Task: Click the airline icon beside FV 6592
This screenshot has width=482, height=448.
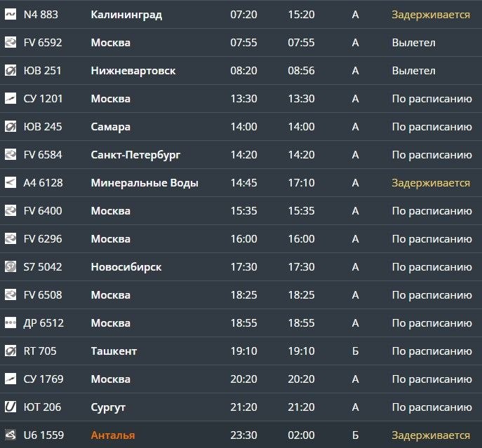Action: coord(10,42)
